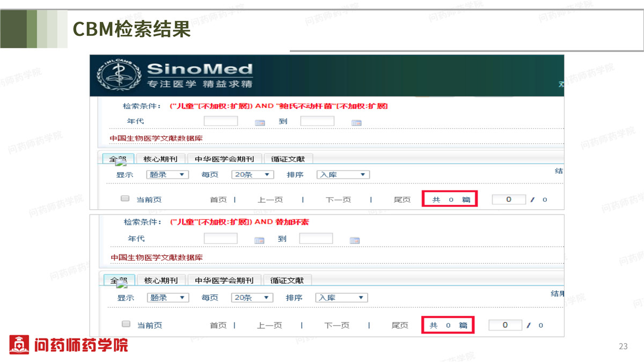Viewport: 644px width, 362px height.
Task: Focus the end year field in the 替加环素 search
Action: [x=316, y=238]
